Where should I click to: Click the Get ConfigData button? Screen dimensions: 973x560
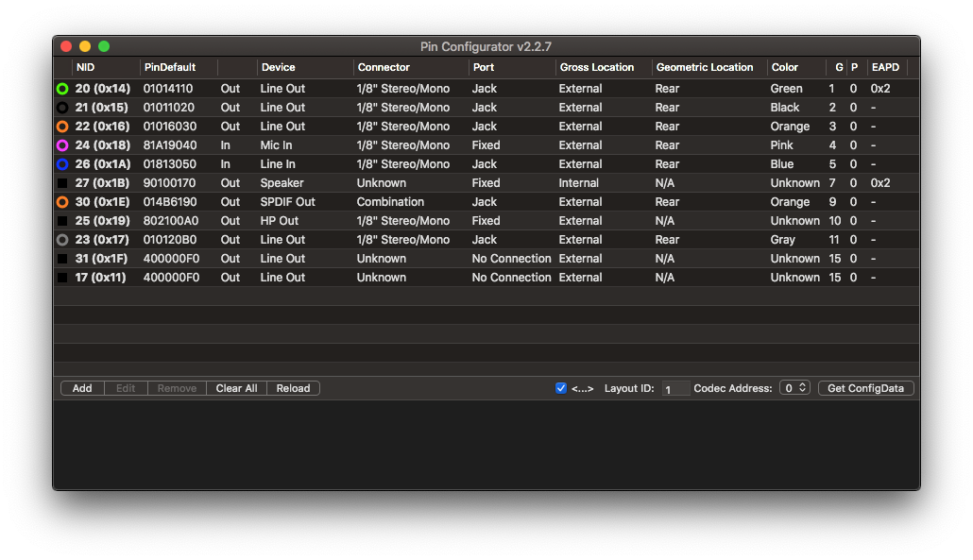[865, 388]
